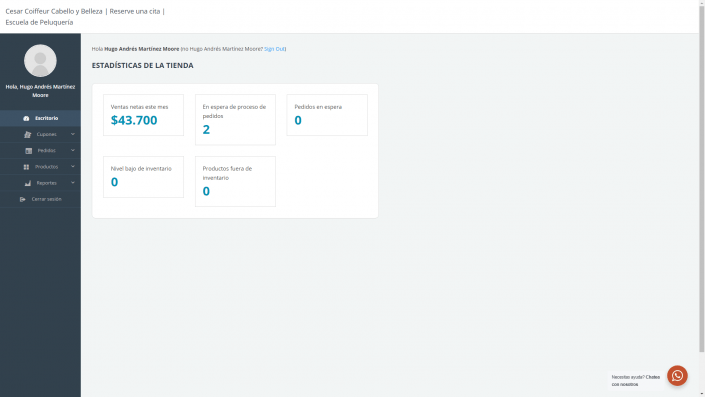Click the Cupones coupon icon
The width and height of the screenshot is (705, 397).
coord(27,134)
